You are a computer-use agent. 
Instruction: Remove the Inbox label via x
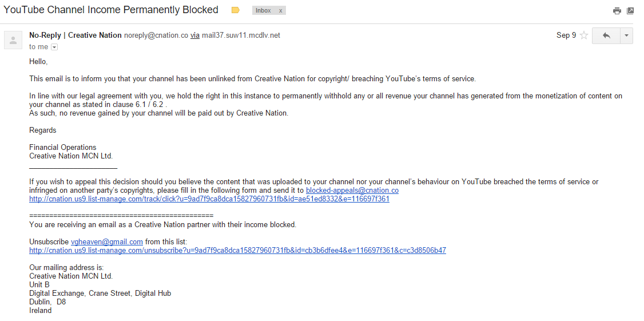(x=280, y=11)
